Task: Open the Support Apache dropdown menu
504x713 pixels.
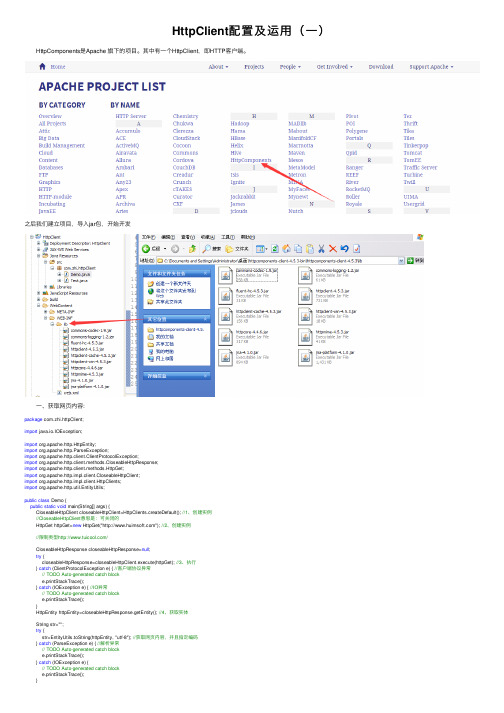Action: click(x=431, y=67)
